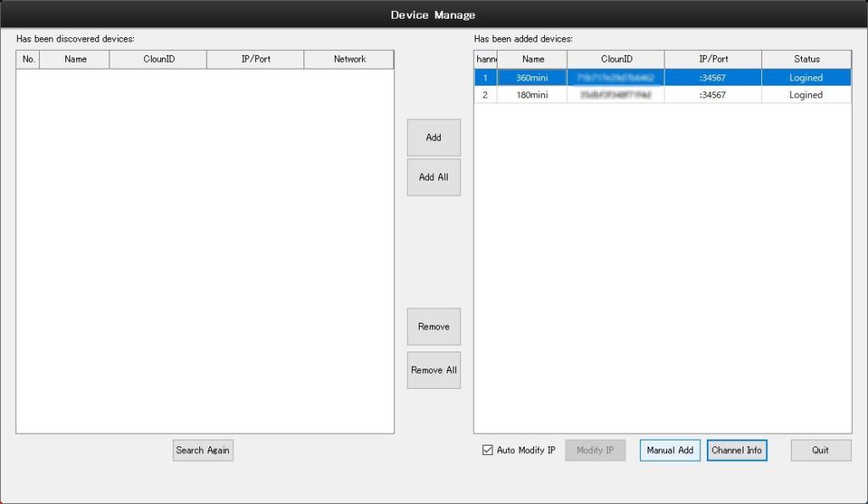This screenshot has width=868, height=504.
Task: Click Logined status of 180mini
Action: coord(806,95)
